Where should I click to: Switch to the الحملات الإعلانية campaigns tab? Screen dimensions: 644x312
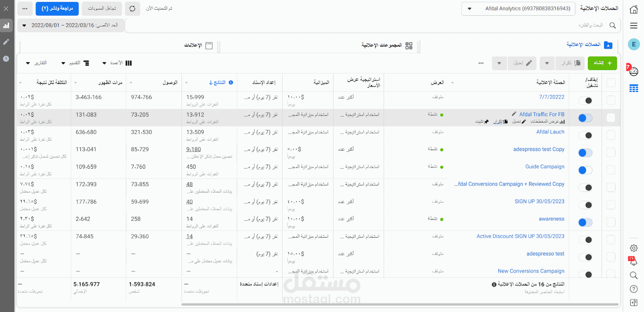click(x=589, y=45)
